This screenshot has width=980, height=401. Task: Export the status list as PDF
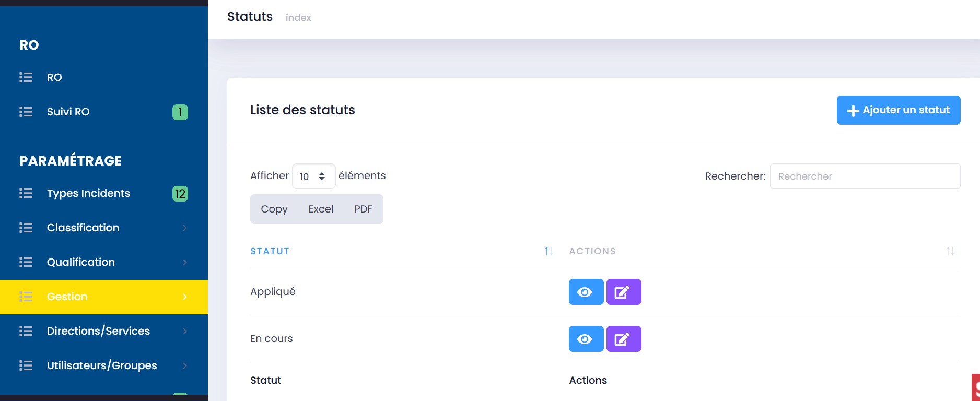(363, 209)
